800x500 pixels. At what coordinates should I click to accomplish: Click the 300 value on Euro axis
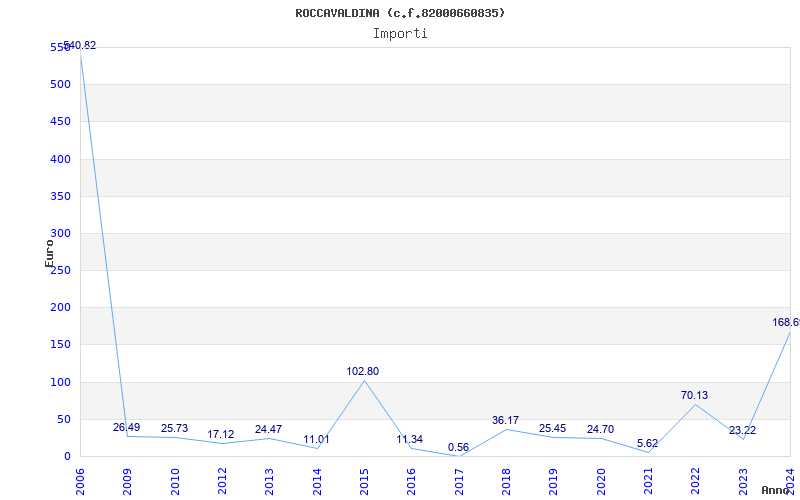61,234
